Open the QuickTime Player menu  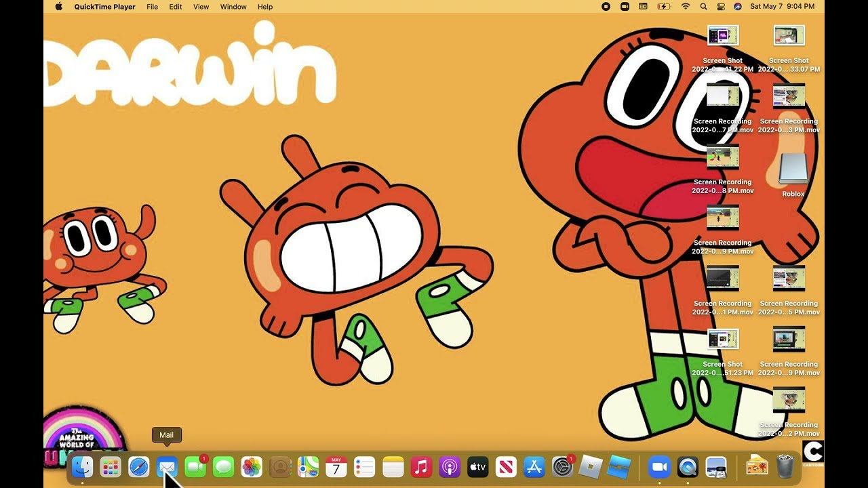click(104, 7)
